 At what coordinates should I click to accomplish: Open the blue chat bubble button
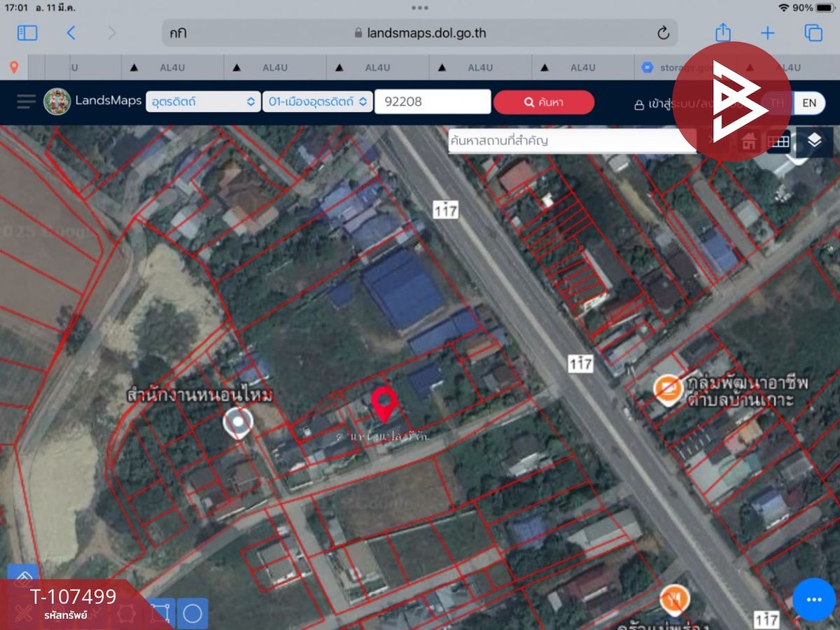point(813,600)
